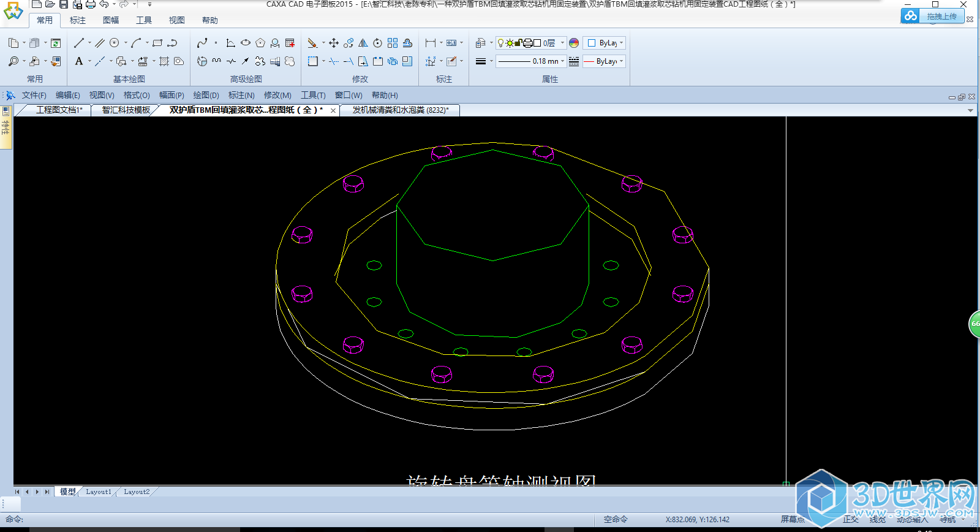Select the Circle drawing tool
The width and height of the screenshot is (980, 532).
(115, 43)
